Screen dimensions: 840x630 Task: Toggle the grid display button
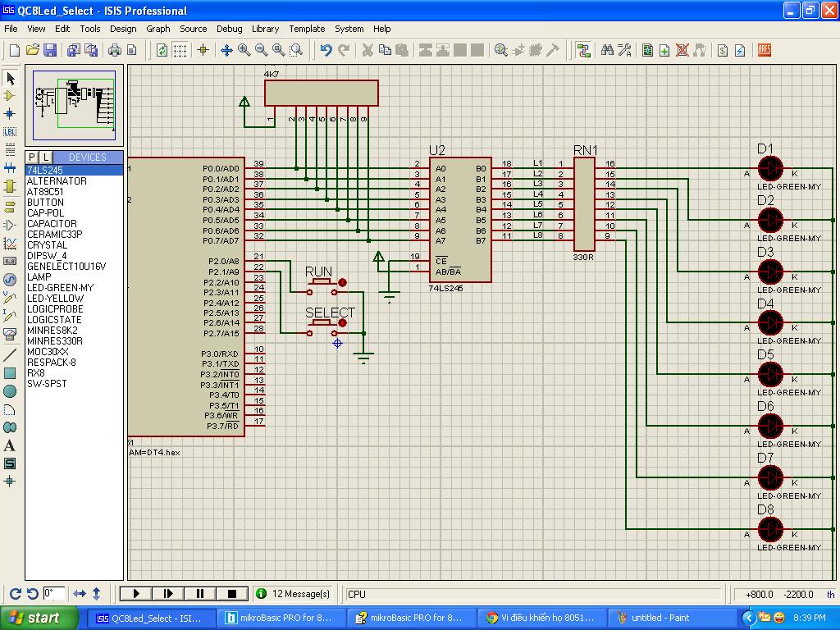(x=180, y=50)
